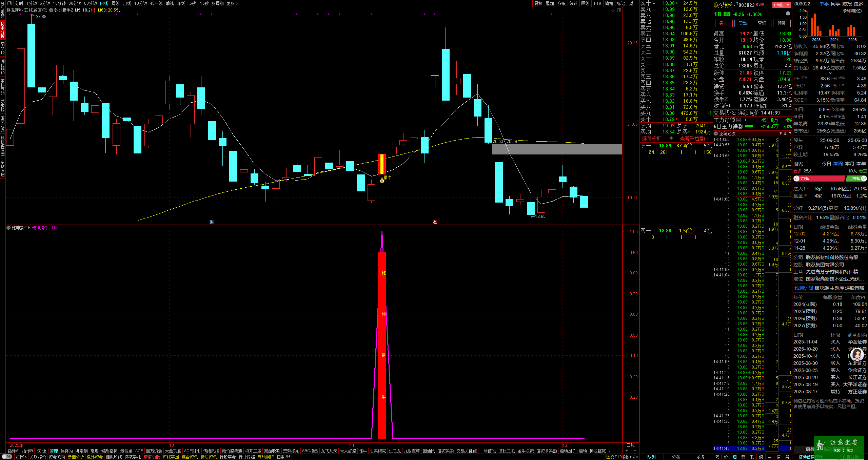Toggle 侧边栏 sidebar visibility
The height and width of the screenshot is (460, 868).
pos(630,457)
